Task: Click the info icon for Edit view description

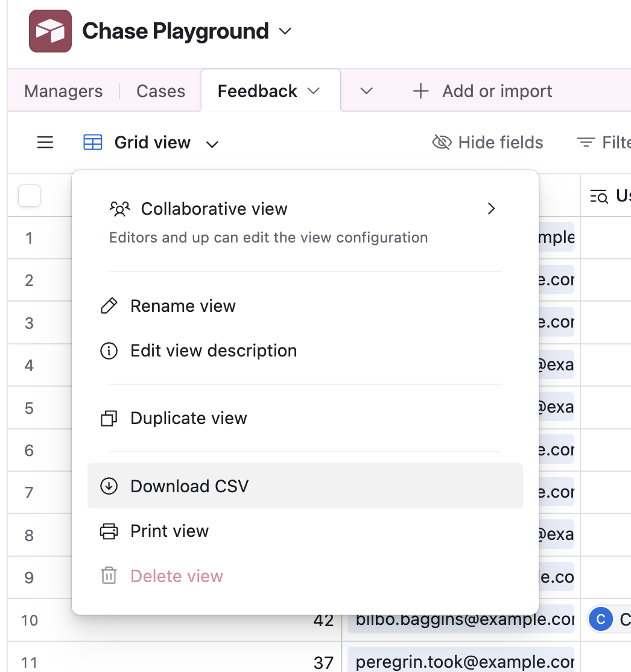Action: click(x=109, y=350)
